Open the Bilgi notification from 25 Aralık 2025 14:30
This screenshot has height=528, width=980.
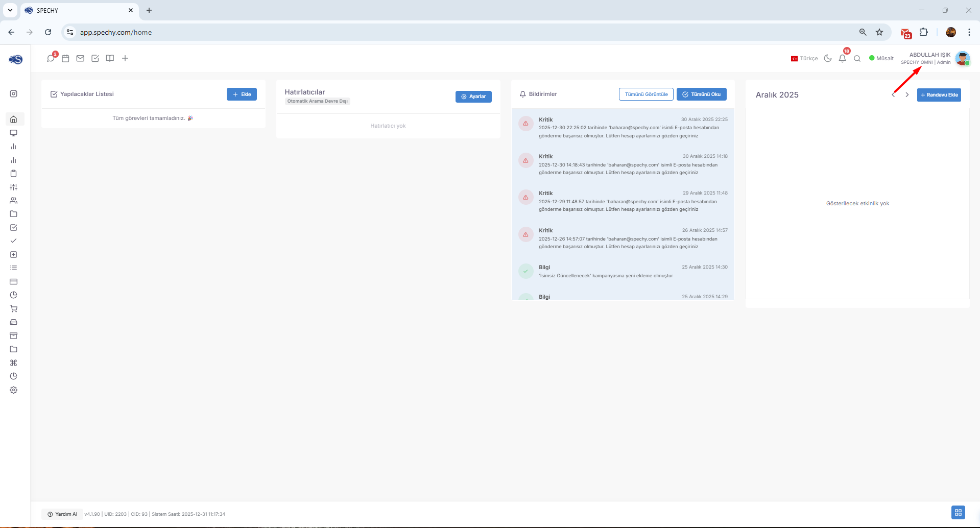tap(623, 271)
